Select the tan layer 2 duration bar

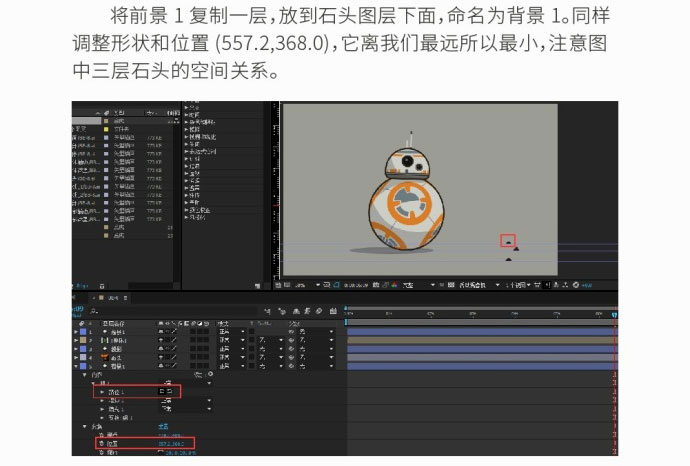pos(482,340)
